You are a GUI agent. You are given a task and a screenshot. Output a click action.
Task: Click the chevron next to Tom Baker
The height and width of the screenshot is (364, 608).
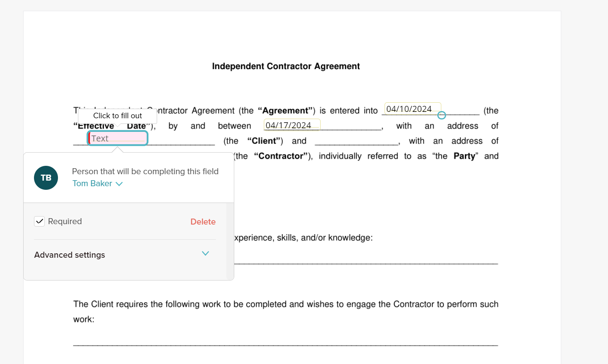pos(119,184)
